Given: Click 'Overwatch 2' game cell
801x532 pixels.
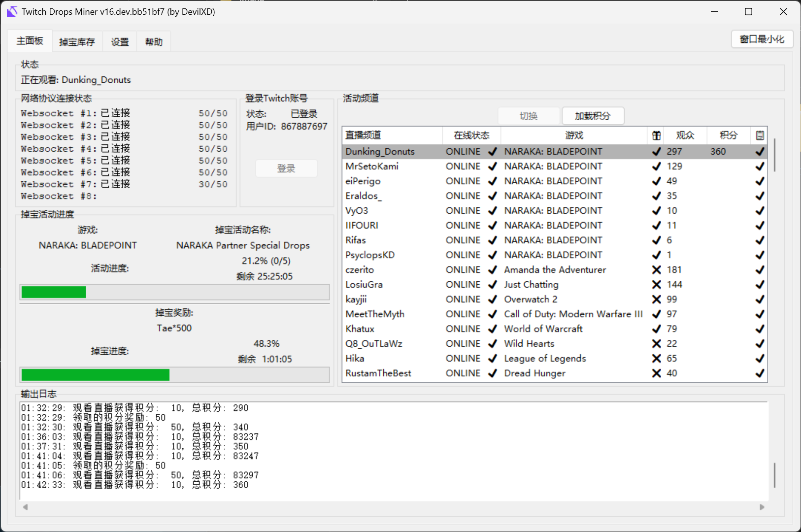Looking at the screenshot, I should tap(531, 299).
